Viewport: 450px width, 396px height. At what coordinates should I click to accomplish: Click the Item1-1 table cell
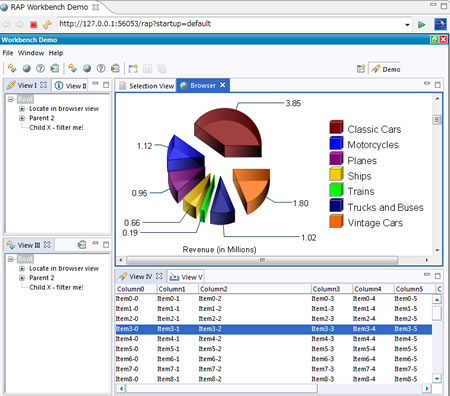click(168, 309)
